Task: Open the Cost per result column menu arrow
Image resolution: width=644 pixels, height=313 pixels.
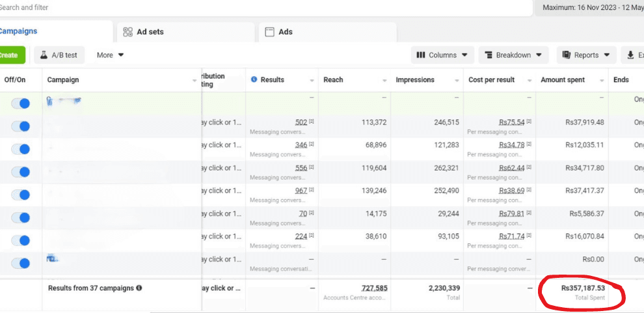Action: coord(530,81)
